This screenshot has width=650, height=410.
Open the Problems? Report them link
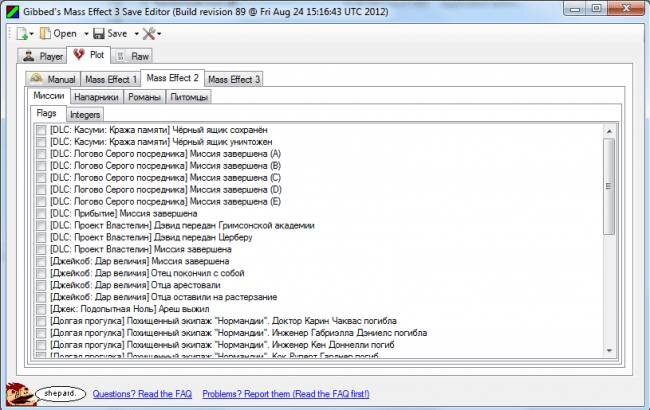[286, 394]
